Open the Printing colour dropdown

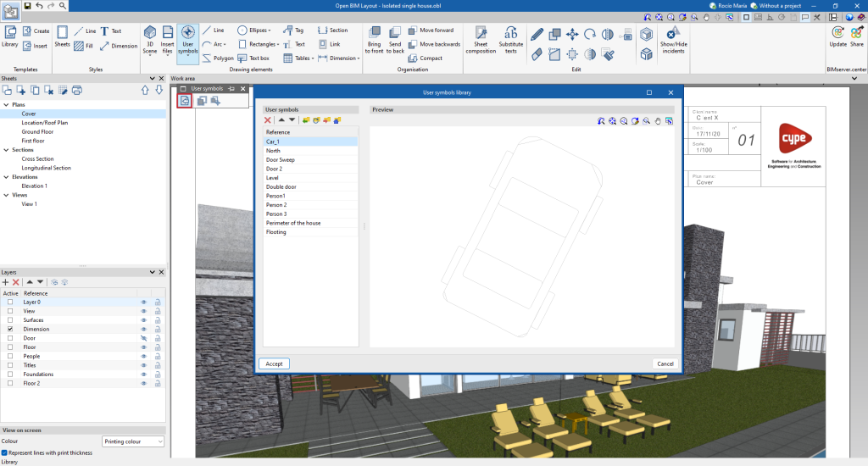(x=133, y=441)
